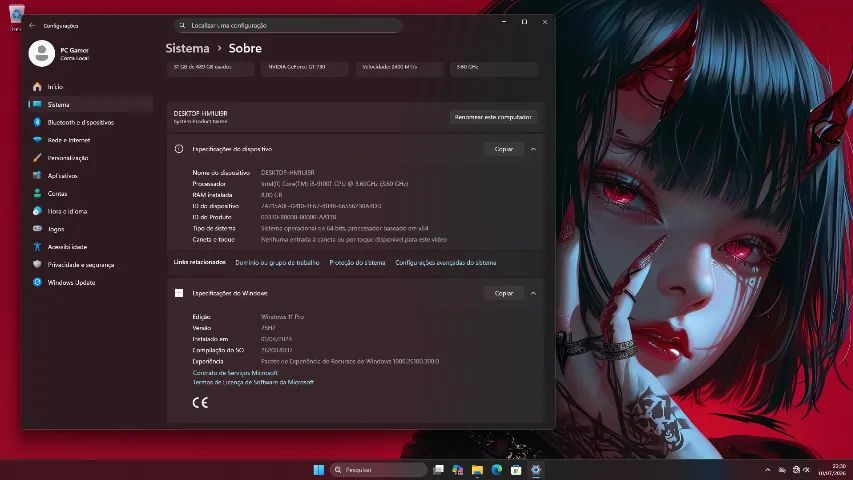The height and width of the screenshot is (480, 853).
Task: Launch Microsoft Edge from the taskbar
Action: point(497,470)
